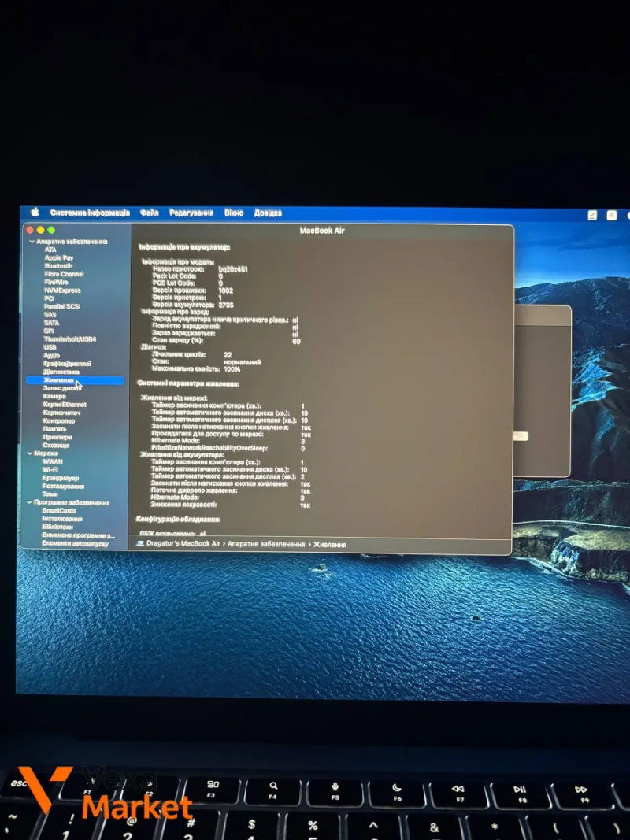This screenshot has width=630, height=840.
Task: Select Сховище in the sidebar
Action: [56, 445]
